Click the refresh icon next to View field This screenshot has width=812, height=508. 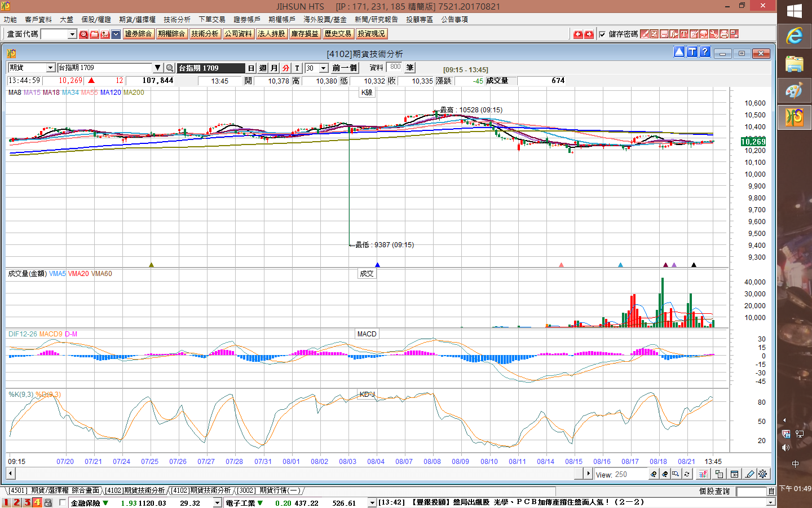pos(687,474)
